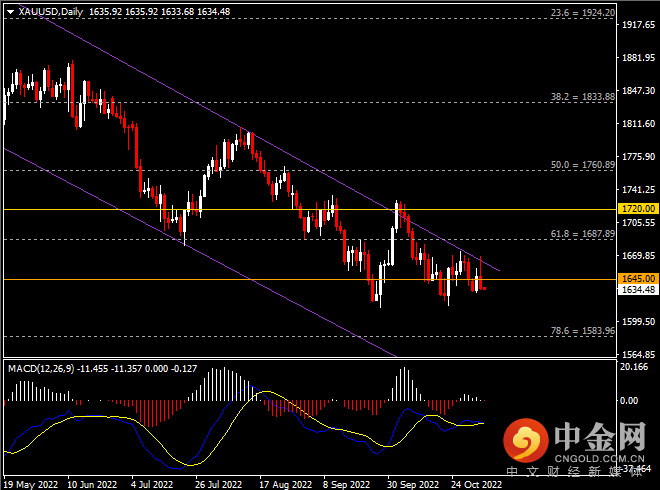Viewport: 660px width, 490px height.
Task: Click the Fibonacci label 23.6 = 1924.20
Action: coord(583,13)
